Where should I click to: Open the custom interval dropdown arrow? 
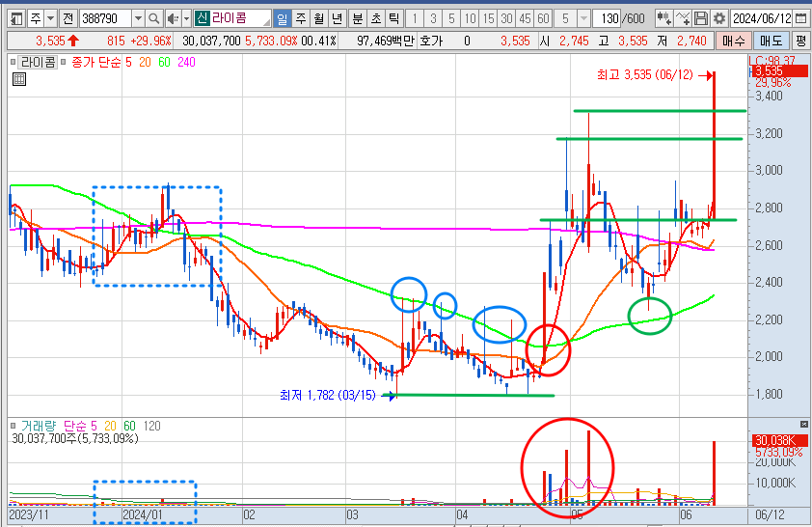point(584,19)
